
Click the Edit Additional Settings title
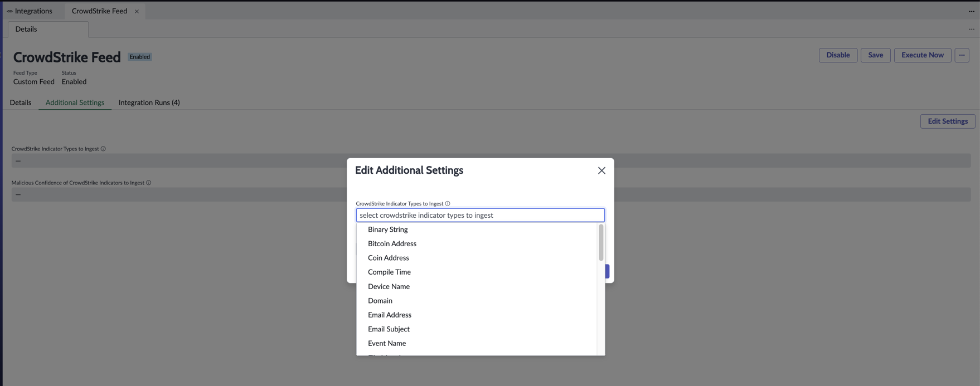[409, 170]
